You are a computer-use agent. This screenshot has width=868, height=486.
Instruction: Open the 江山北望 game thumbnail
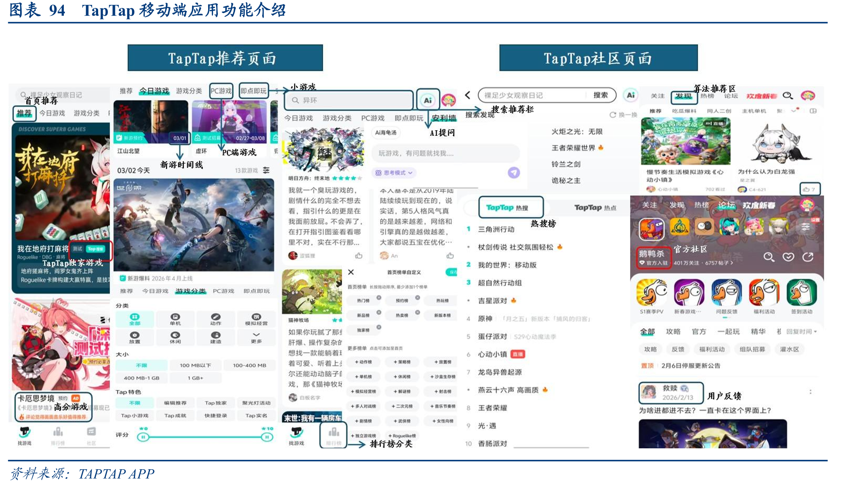coord(151,121)
